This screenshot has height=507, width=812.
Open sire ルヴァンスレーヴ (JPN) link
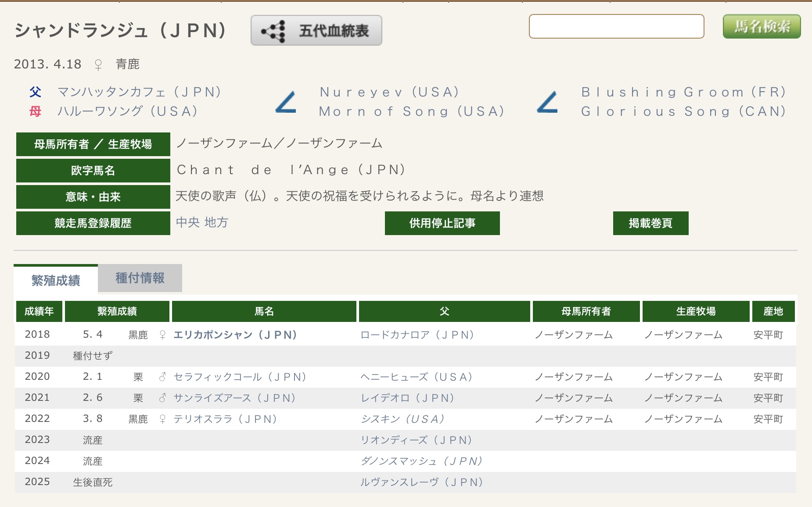[x=421, y=482]
